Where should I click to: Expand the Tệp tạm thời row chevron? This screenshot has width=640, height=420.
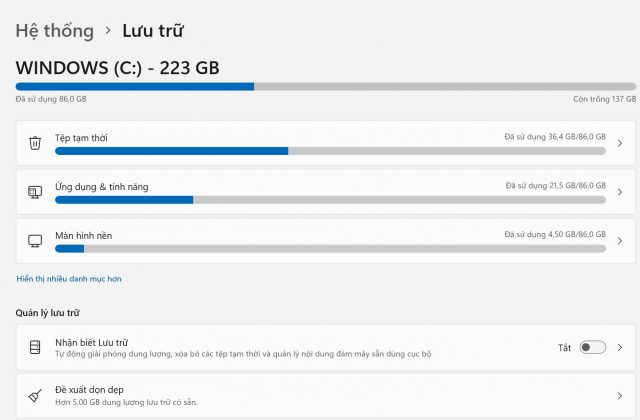[620, 143]
